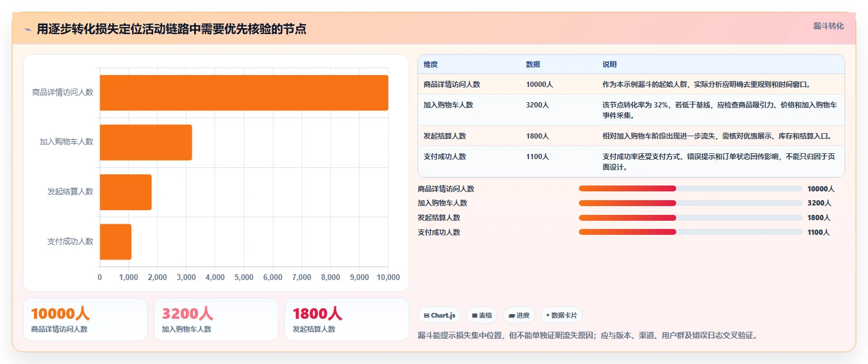
Task: Click the footer note starting 漏斗能提示损失集中位置
Action: tap(589, 336)
